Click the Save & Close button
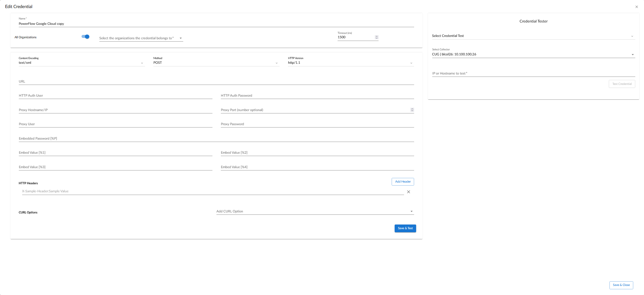The image size is (644, 295). point(621,285)
